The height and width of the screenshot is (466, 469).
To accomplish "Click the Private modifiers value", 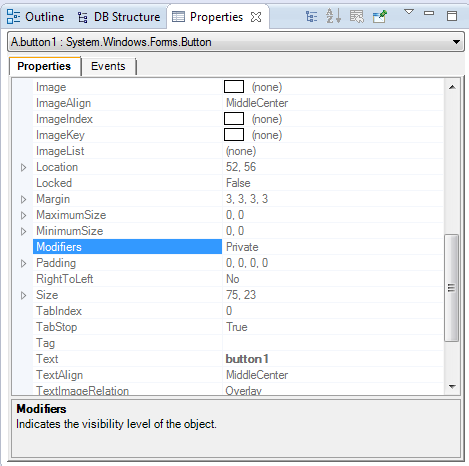I will point(242,247).
